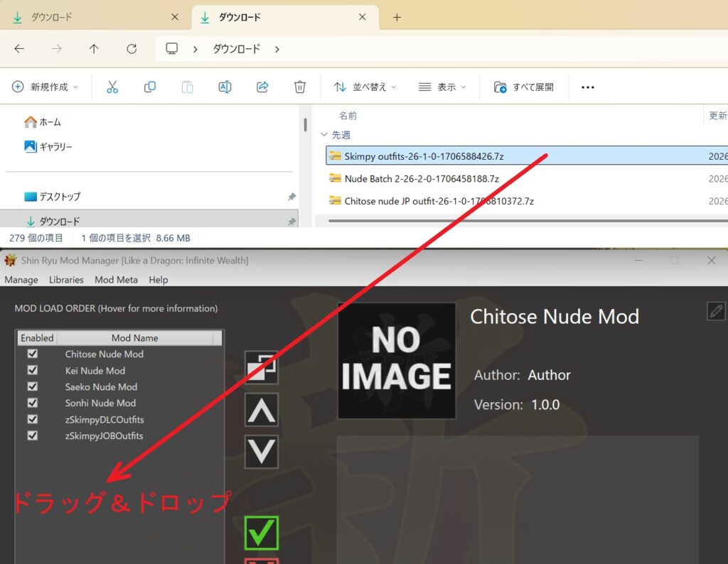
Task: Click the cut scissors icon in the toolbar
Action: pos(112,87)
